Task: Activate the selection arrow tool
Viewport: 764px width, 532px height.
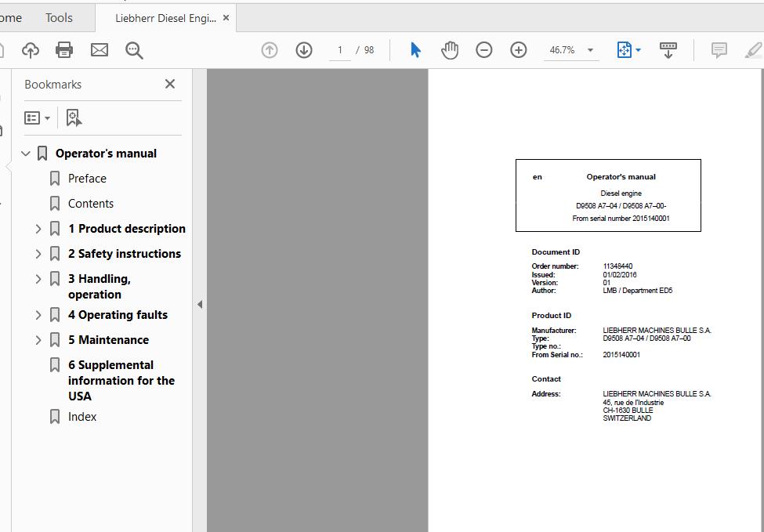Action: (415, 50)
